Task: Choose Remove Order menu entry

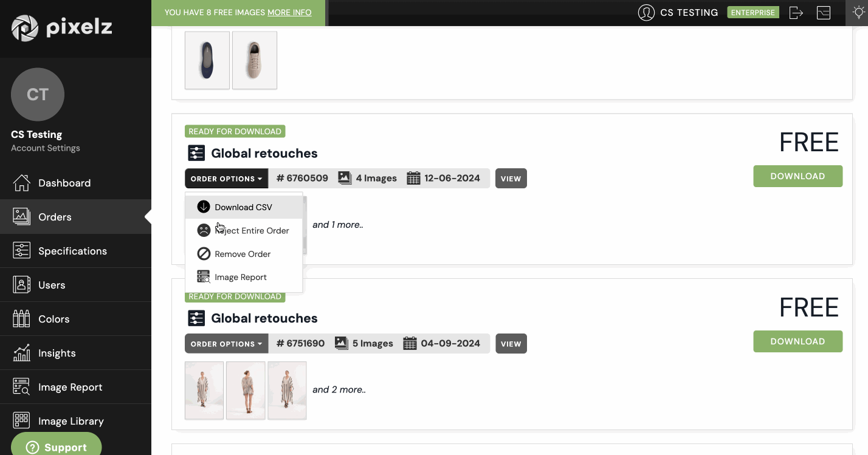Action: point(242,254)
